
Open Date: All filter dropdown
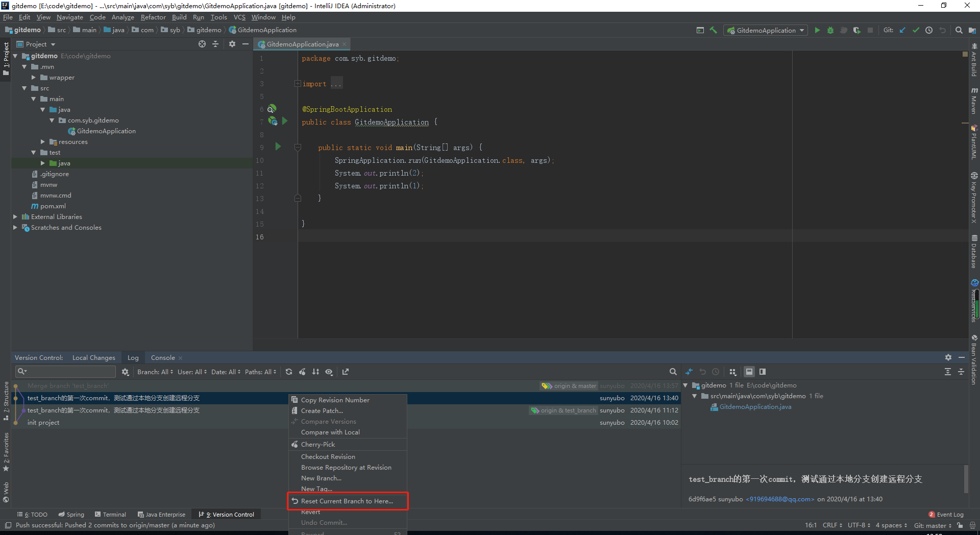point(225,372)
